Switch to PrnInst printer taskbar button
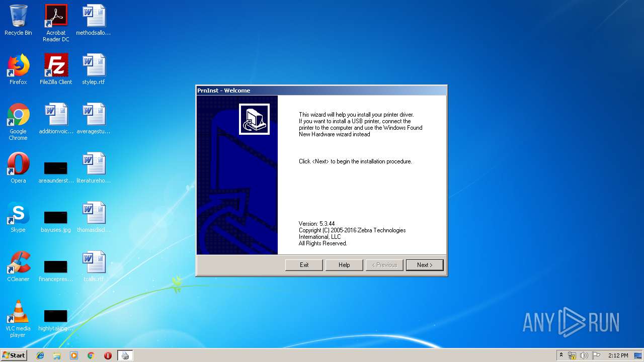The height and width of the screenshot is (362, 644). click(x=125, y=355)
